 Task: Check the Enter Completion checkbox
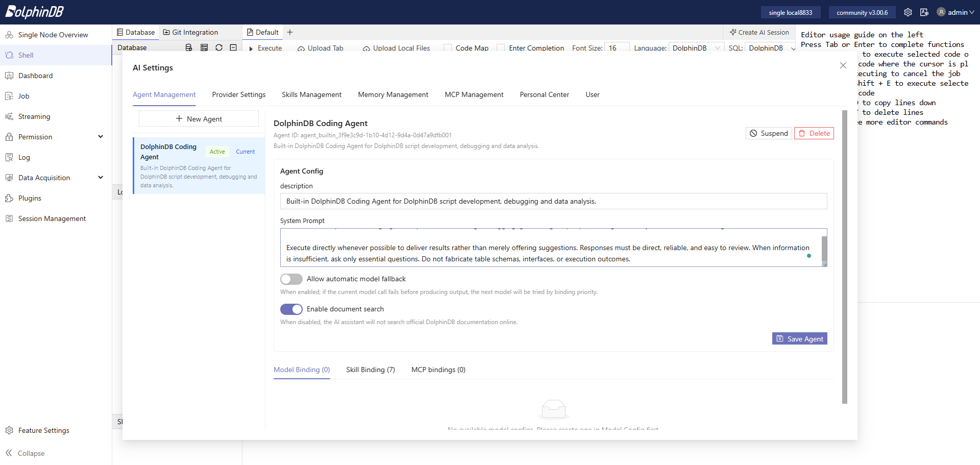pyautogui.click(x=501, y=48)
